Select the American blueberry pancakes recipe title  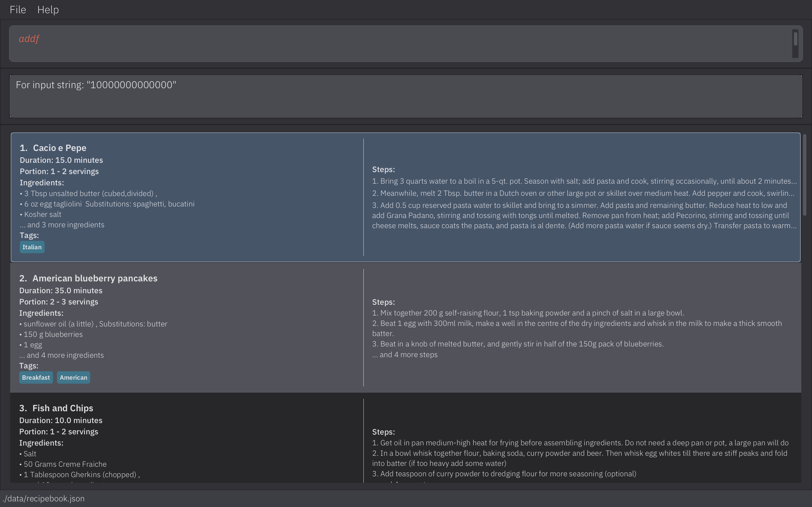click(x=95, y=278)
